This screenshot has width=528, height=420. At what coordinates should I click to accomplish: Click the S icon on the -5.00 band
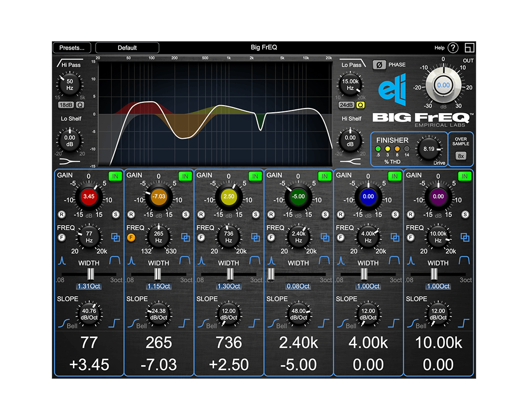(x=325, y=215)
